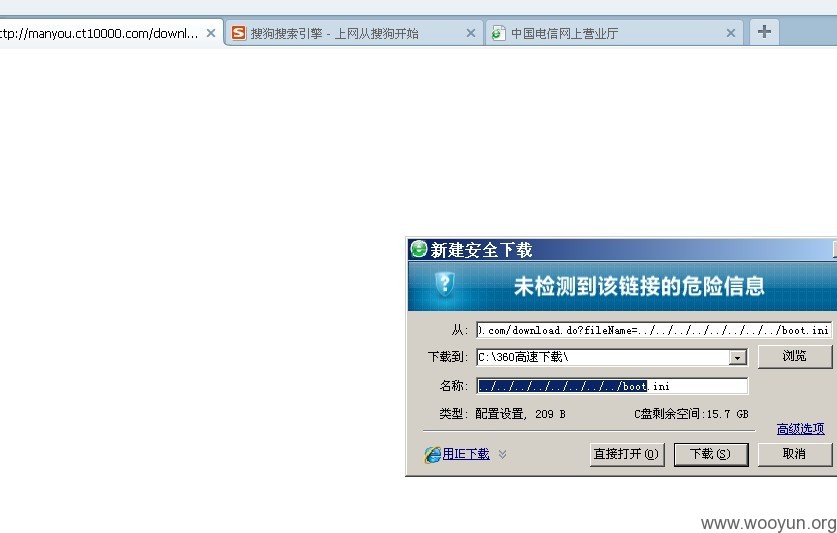This screenshot has width=837, height=533.
Task: Open the 高级选项 link
Action: tap(800, 428)
